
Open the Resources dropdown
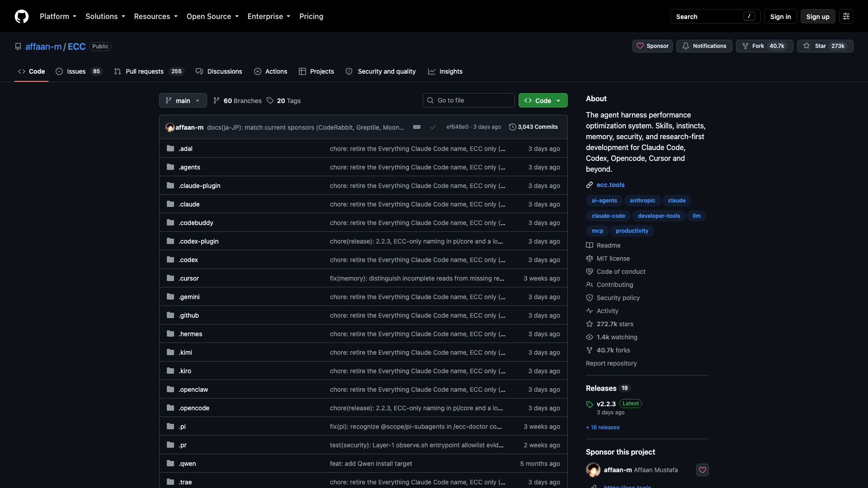(156, 16)
